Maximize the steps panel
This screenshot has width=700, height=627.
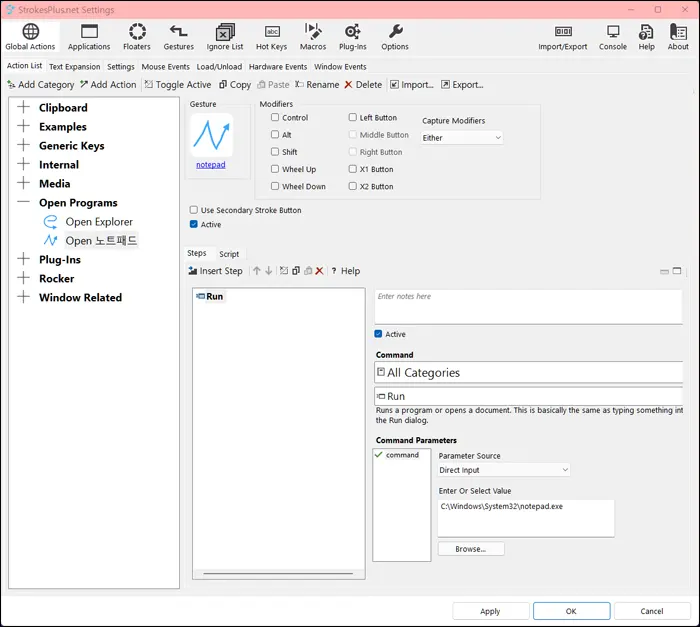coord(677,271)
